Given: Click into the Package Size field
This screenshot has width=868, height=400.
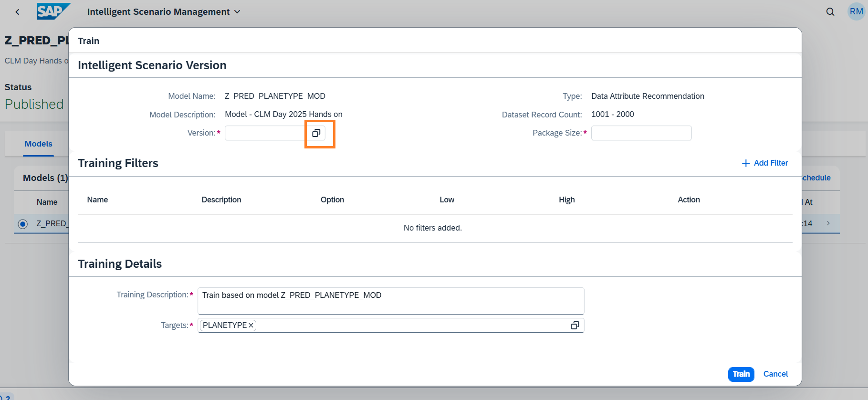Looking at the screenshot, I should (x=641, y=133).
